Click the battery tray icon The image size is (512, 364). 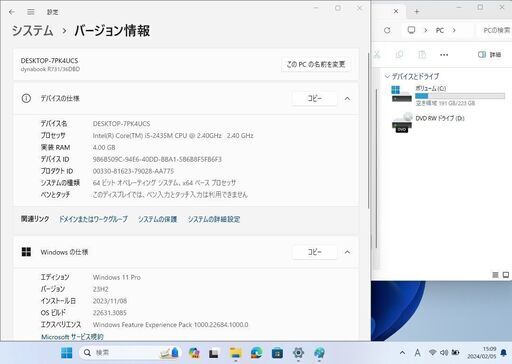click(455, 352)
